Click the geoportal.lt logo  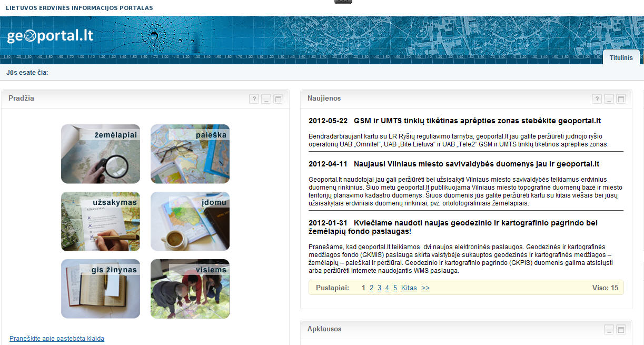pos(50,35)
